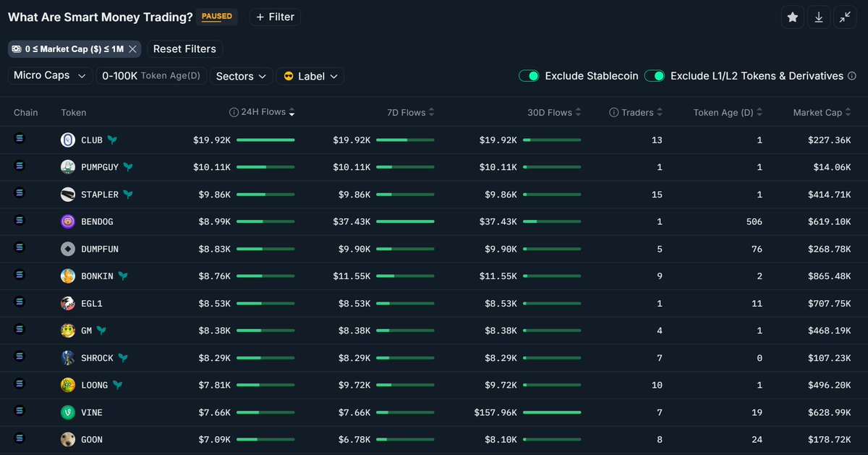This screenshot has width=868, height=455.
Task: Click the Solana chain icon in the CLUB row
Action: point(19,139)
